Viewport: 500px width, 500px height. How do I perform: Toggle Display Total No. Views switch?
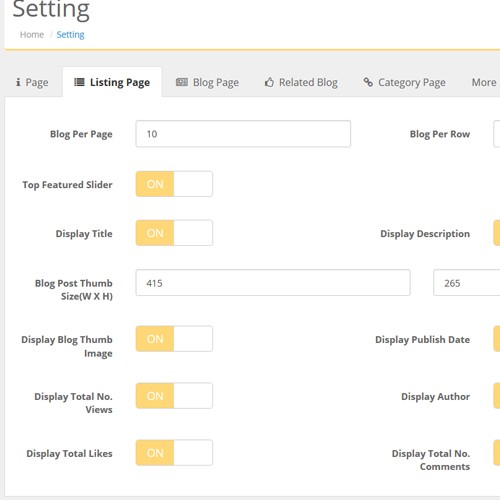(x=174, y=396)
